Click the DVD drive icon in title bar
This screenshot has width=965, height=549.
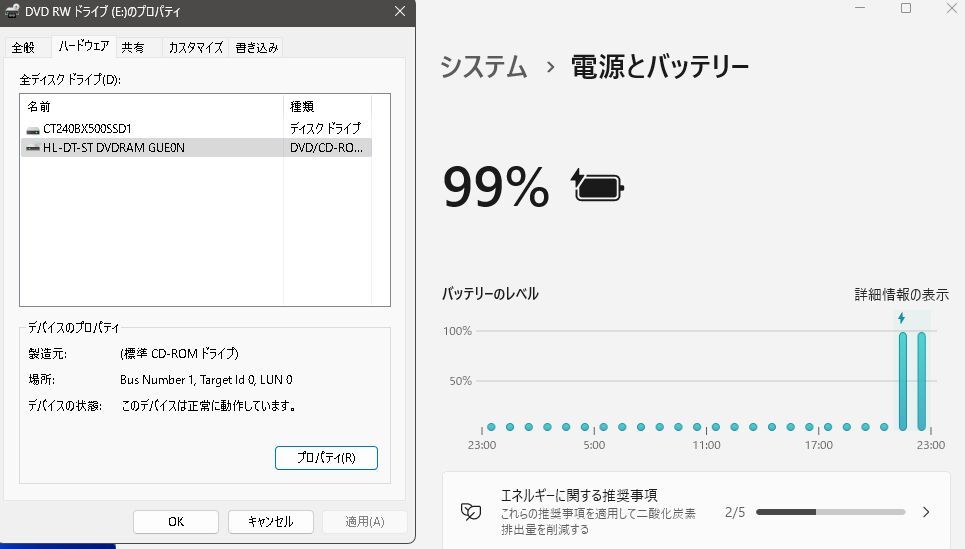tap(12, 11)
